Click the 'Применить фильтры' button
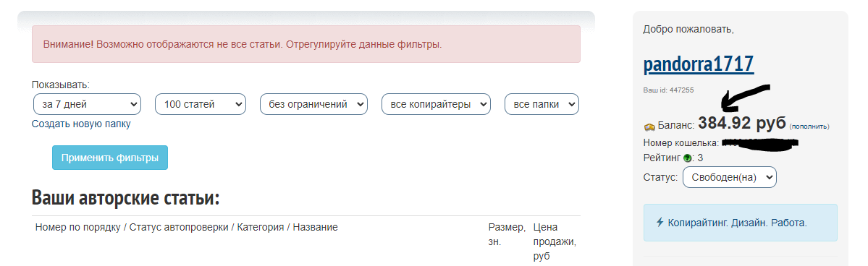 (x=109, y=158)
